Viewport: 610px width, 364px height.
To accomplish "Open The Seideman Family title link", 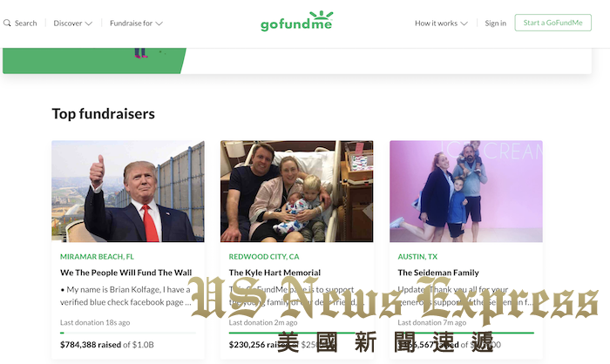I will (438, 273).
